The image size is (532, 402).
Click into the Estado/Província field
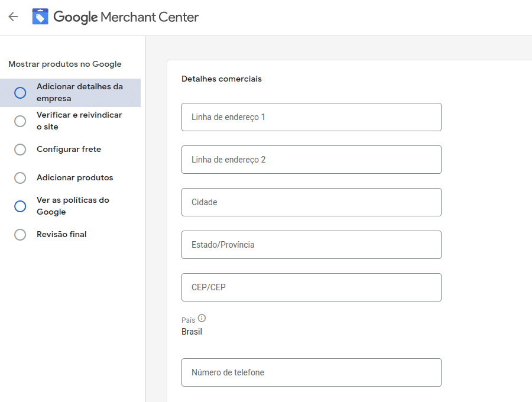[312, 245]
